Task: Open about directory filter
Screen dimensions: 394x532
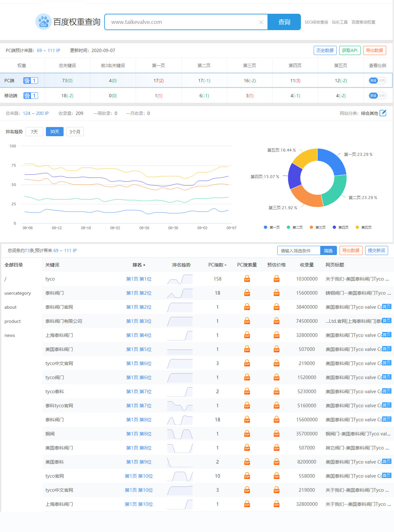Action: pyautogui.click(x=10, y=307)
